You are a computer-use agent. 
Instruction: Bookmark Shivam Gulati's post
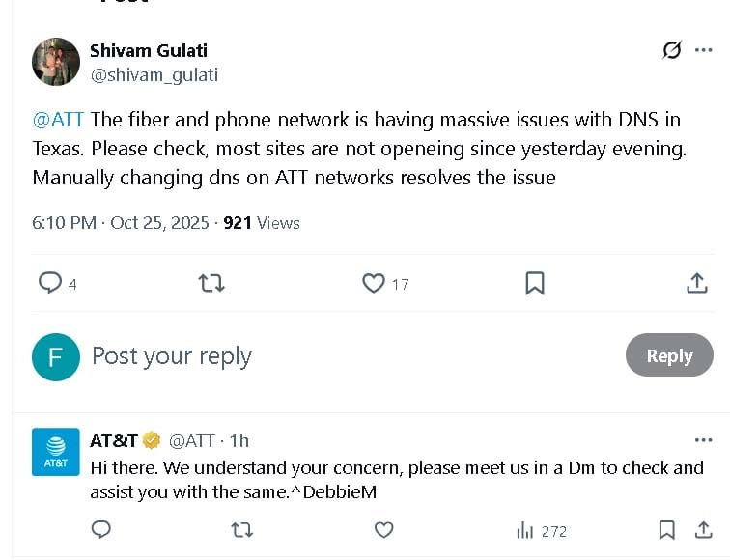535,283
